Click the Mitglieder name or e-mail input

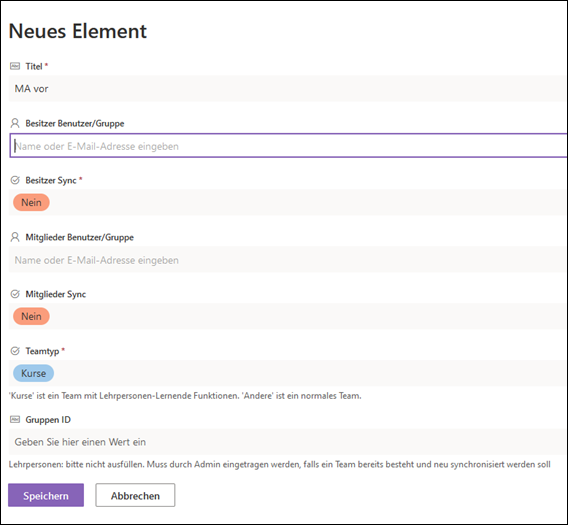coord(288,259)
